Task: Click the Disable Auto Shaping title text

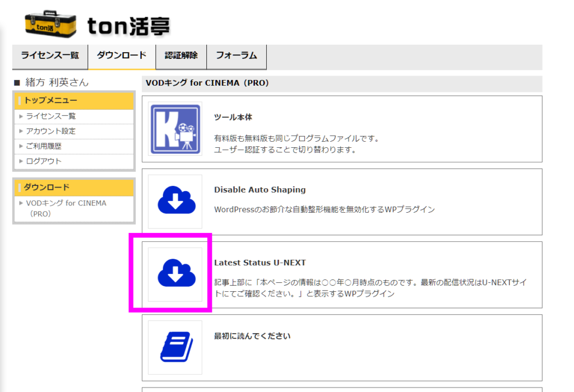Action: pos(260,190)
